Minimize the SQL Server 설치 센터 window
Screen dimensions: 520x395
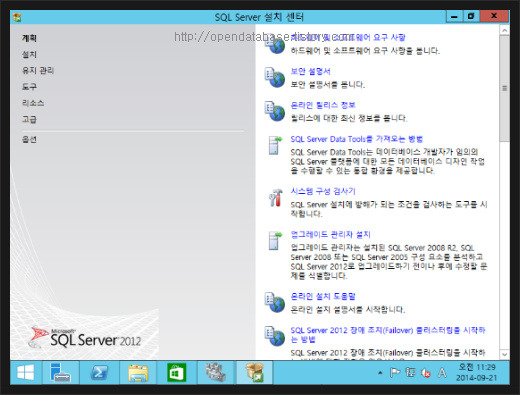pyautogui.click(x=454, y=16)
